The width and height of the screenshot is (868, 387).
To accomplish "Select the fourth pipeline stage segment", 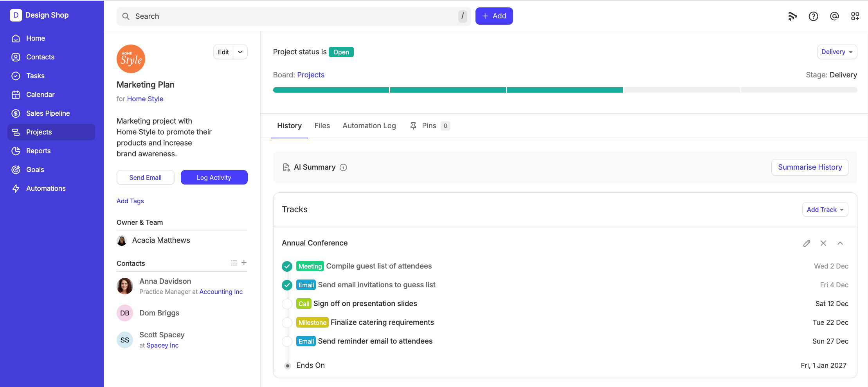I will coord(682,90).
